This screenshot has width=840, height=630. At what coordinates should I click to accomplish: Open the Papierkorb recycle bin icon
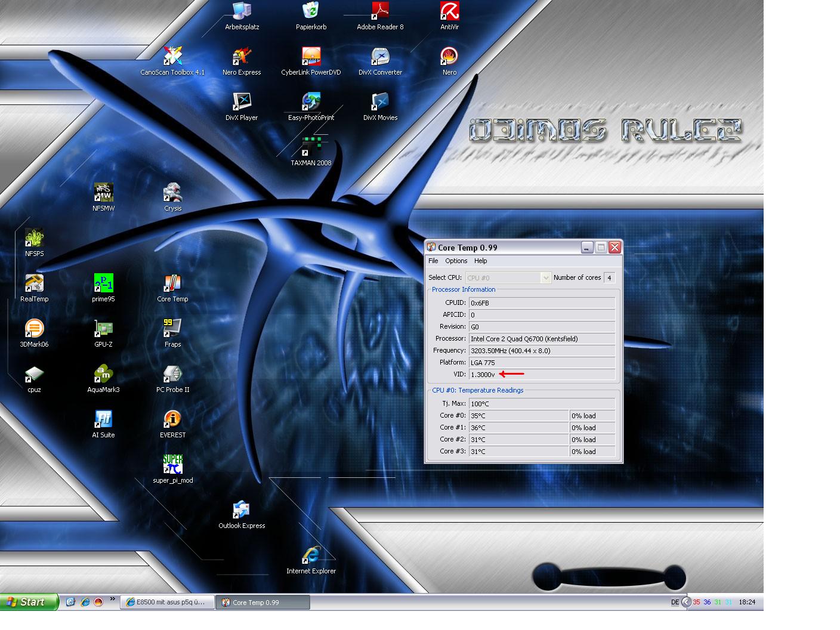coord(311,16)
